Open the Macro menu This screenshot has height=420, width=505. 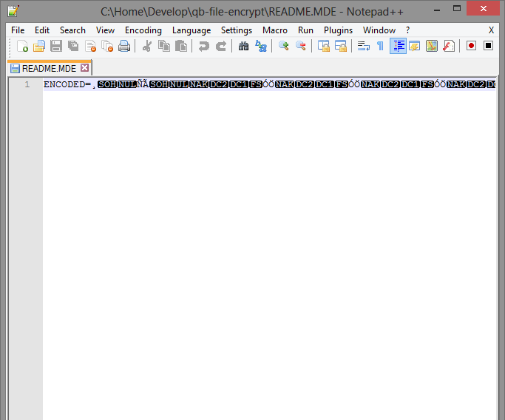click(275, 30)
